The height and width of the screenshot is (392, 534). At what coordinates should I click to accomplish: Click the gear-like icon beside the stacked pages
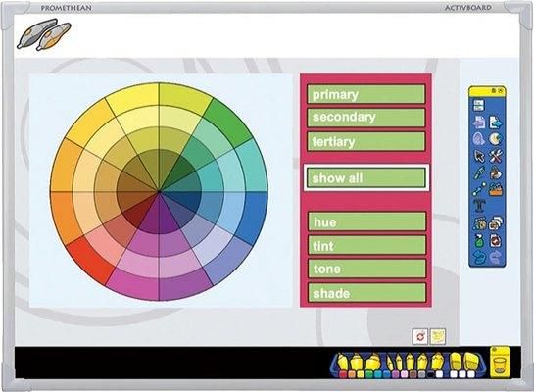[x=479, y=223]
